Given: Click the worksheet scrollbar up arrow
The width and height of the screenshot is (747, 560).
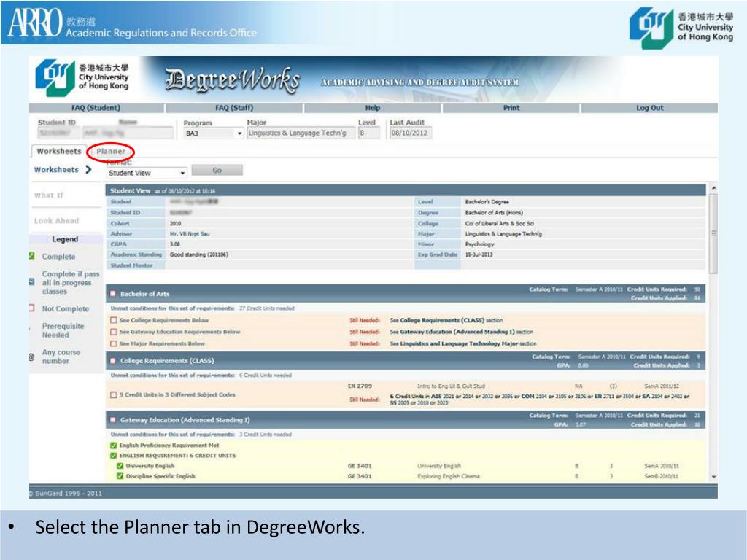Looking at the screenshot, I should pyautogui.click(x=713, y=188).
